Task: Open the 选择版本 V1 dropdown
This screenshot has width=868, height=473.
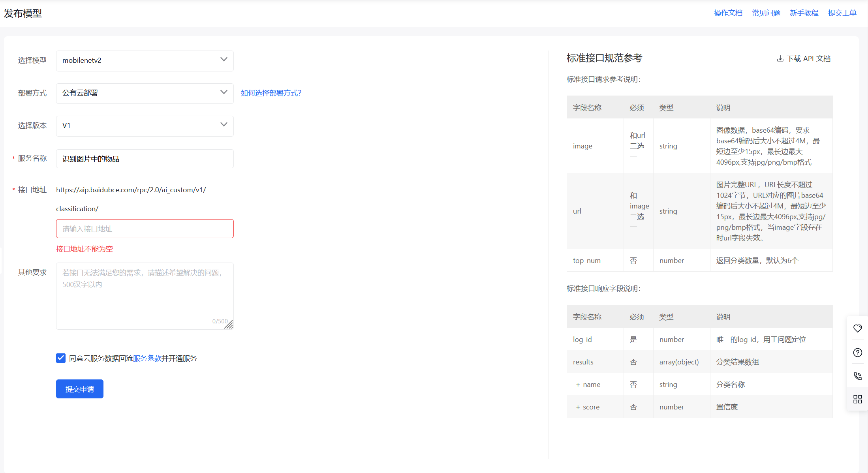Action: 145,126
